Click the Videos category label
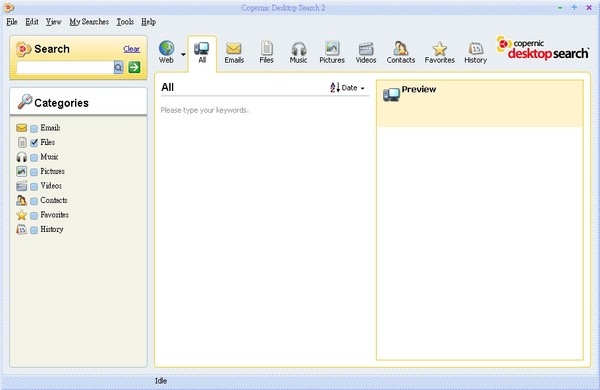This screenshot has height=390, width=600. pos(51,186)
